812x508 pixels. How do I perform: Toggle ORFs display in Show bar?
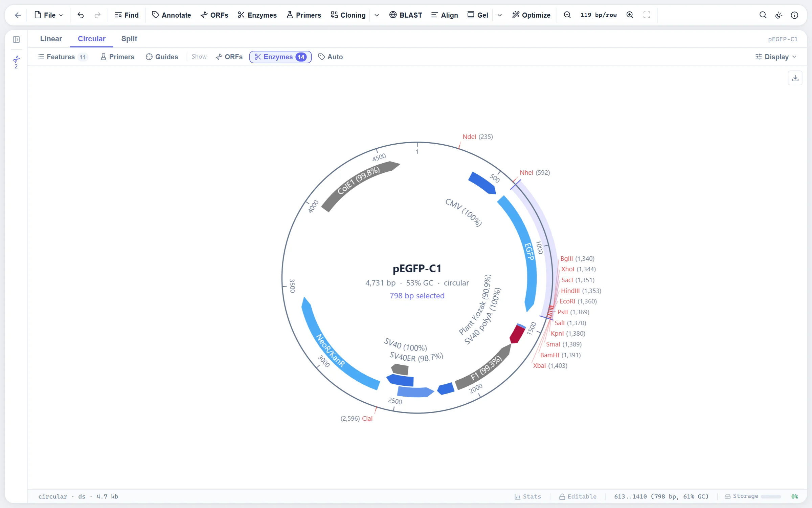click(x=229, y=57)
